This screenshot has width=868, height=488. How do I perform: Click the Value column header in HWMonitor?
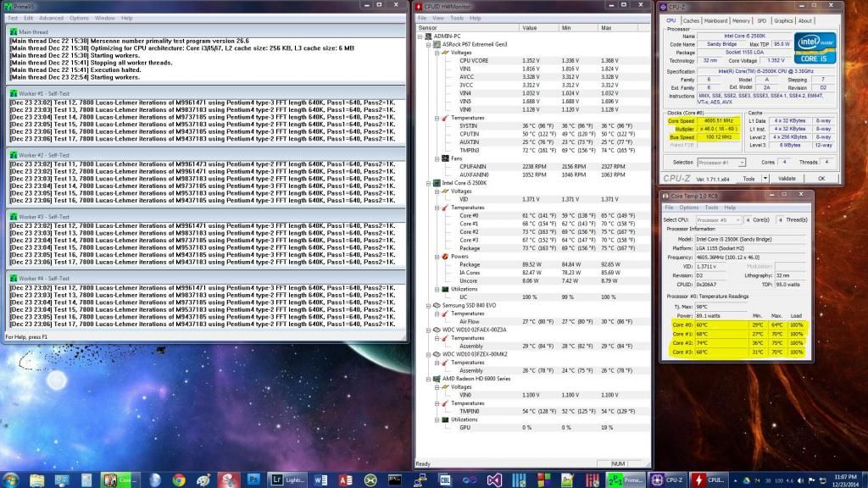point(538,28)
